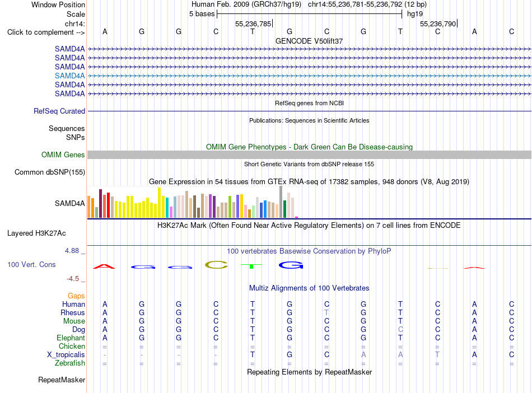This screenshot has height=393, width=532.
Task: Click the red A PhyloP conservation logo
Action: pyautogui.click(x=104, y=266)
